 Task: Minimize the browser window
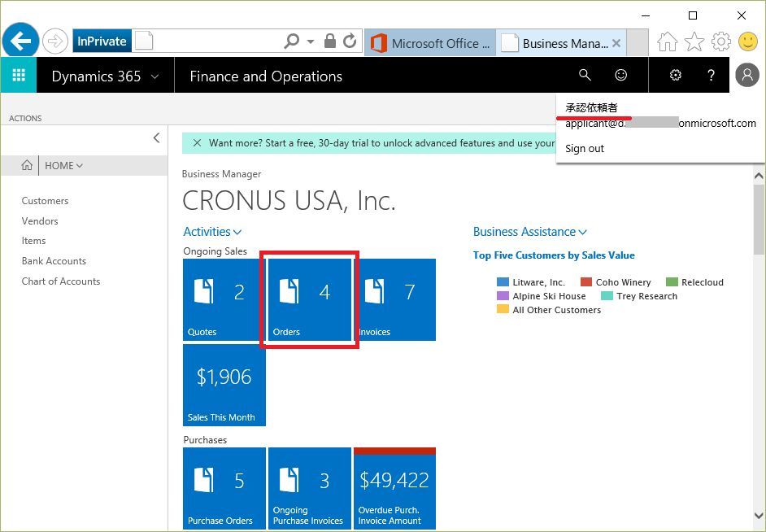pos(646,15)
